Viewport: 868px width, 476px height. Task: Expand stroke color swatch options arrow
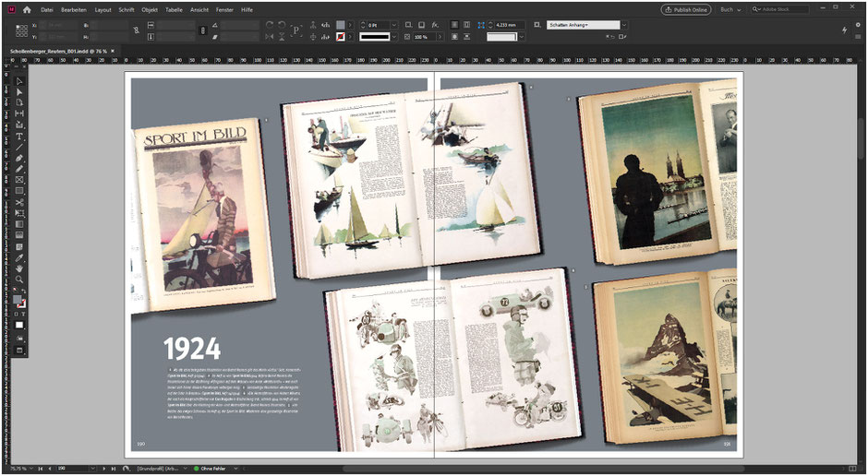[350, 37]
